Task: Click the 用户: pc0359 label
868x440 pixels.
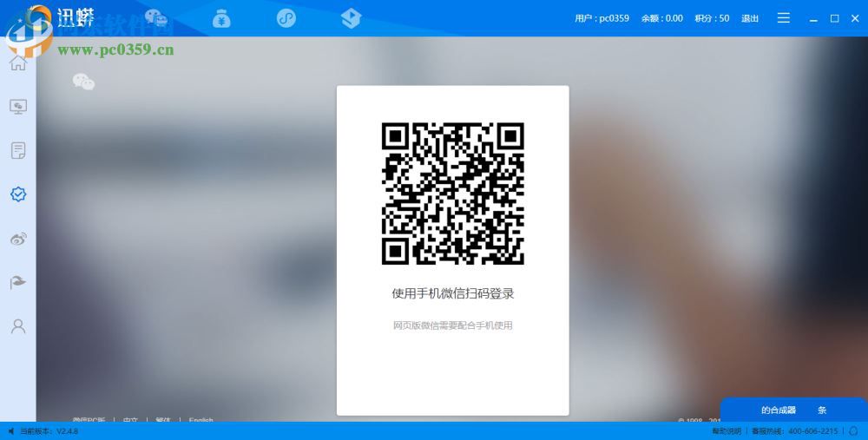Action: pos(602,18)
